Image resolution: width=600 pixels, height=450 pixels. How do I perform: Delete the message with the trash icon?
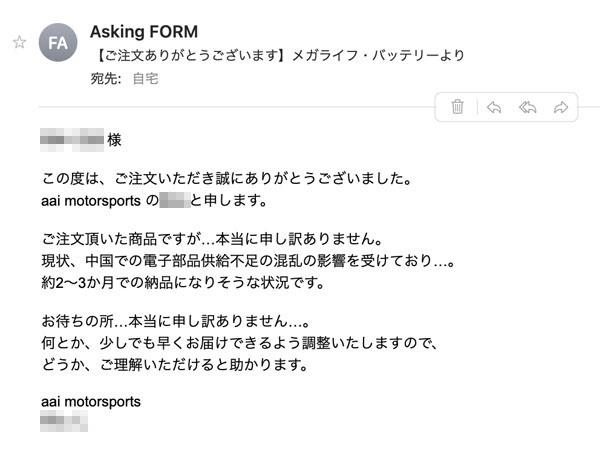coord(457,107)
